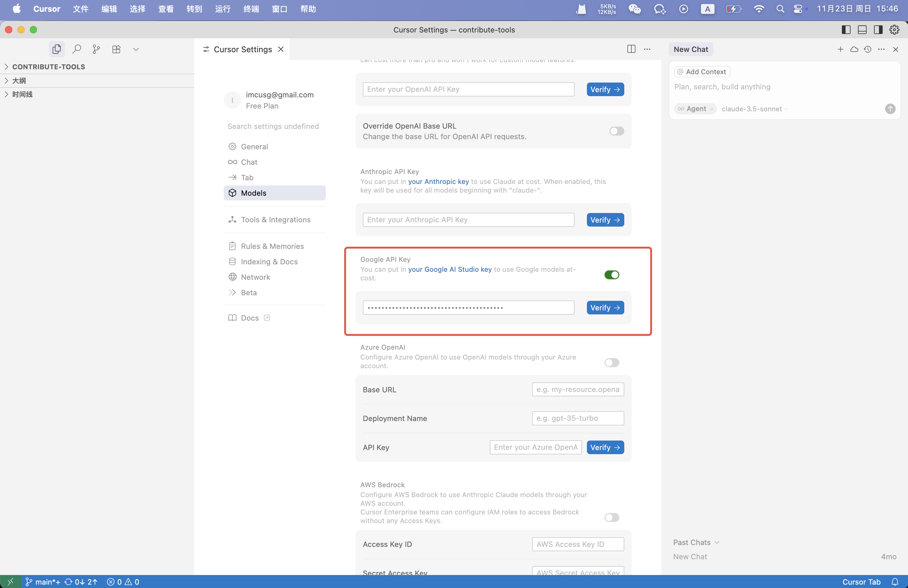Disable the Google API Key toggle
This screenshot has height=588, width=908.
point(611,275)
